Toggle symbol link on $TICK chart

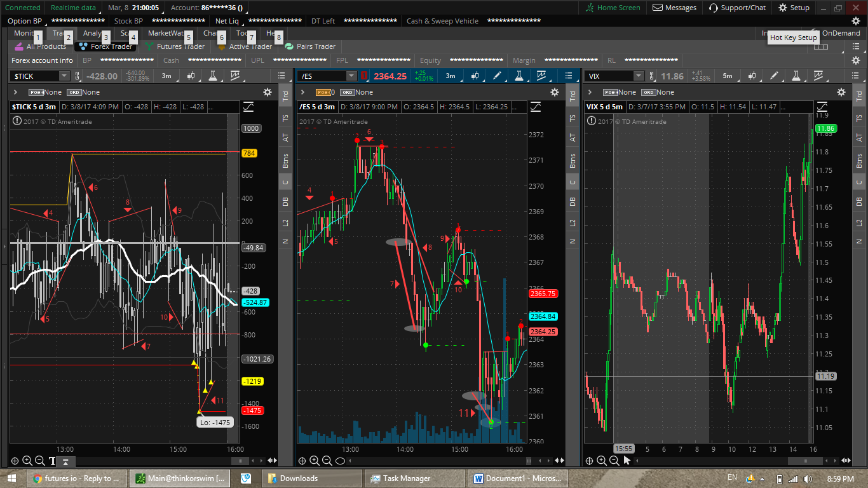(78, 76)
